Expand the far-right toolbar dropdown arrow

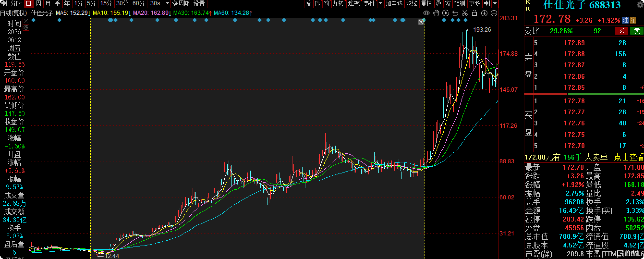[495, 4]
